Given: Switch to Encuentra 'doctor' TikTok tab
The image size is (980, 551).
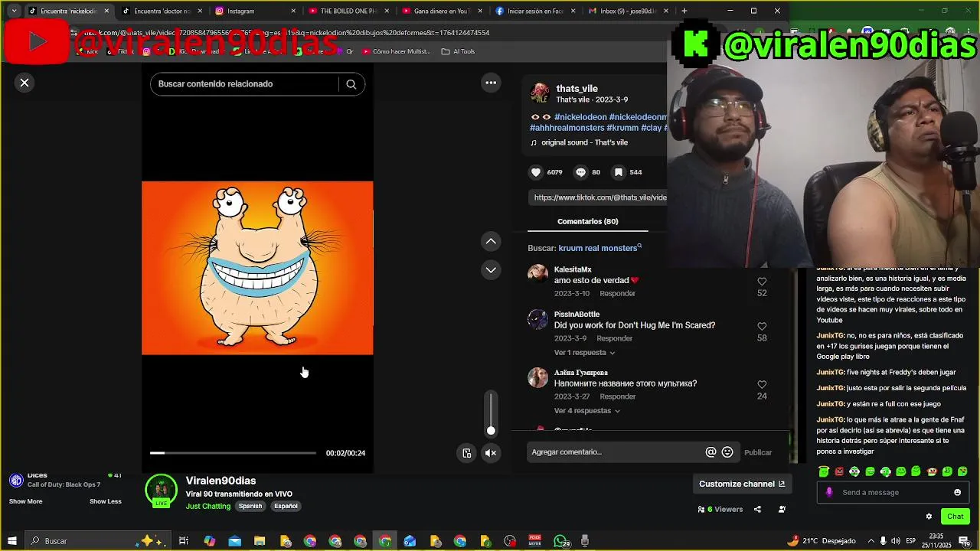Looking at the screenshot, I should [x=162, y=11].
